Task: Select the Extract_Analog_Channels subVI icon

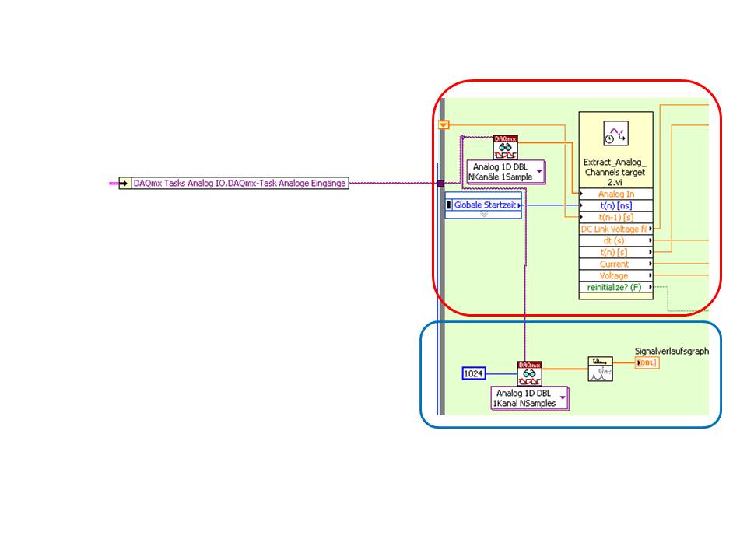Action: pos(615,133)
